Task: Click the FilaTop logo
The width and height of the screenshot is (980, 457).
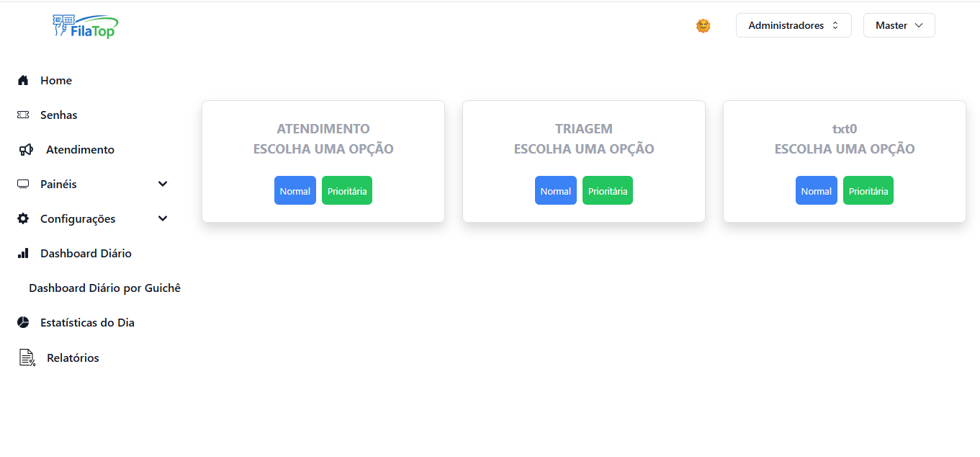Action: pyautogui.click(x=85, y=26)
